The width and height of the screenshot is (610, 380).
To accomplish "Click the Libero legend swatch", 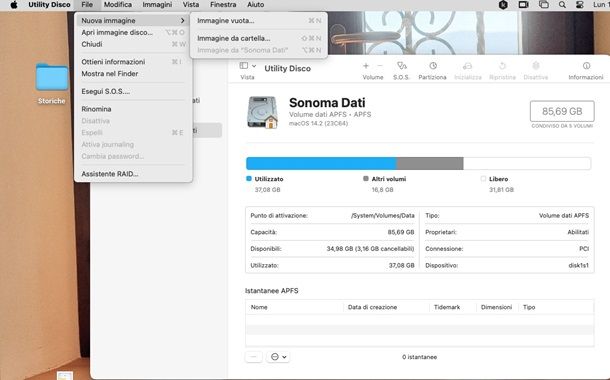I will [483, 179].
